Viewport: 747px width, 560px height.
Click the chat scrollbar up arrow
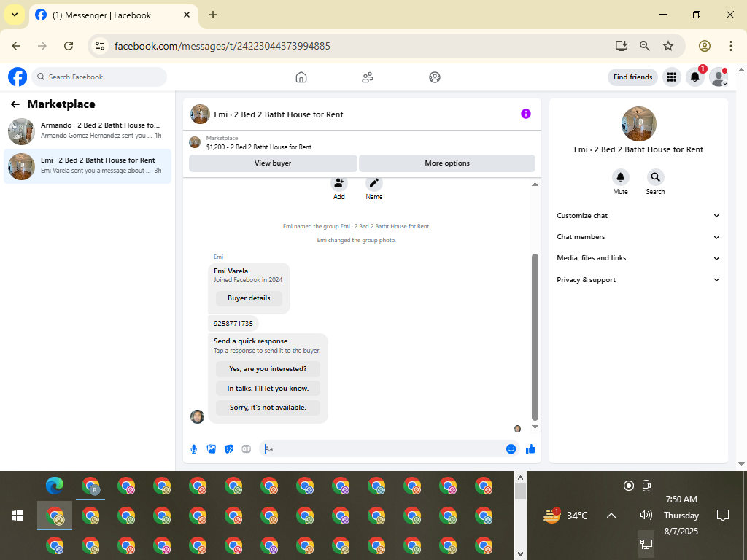pyautogui.click(x=535, y=184)
